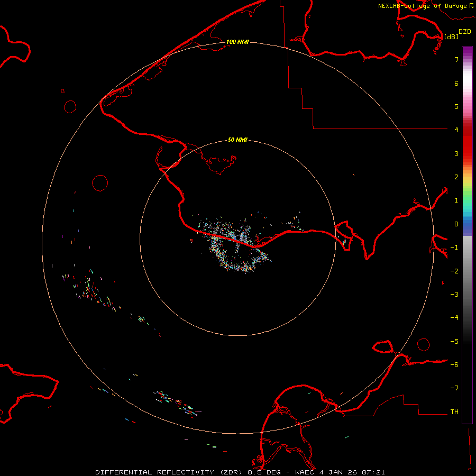Click the DZD product label
This screenshot has height=476, width=476.
pyautogui.click(x=464, y=32)
